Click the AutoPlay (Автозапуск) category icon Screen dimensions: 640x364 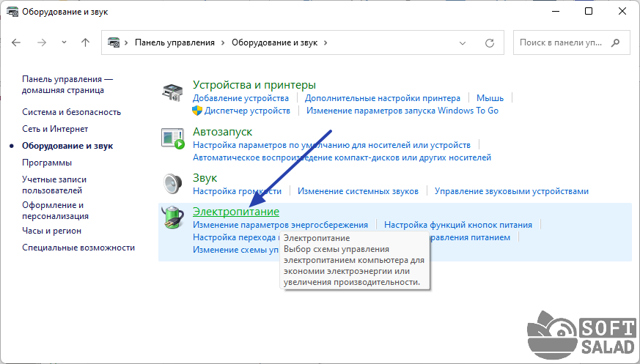pos(173,138)
